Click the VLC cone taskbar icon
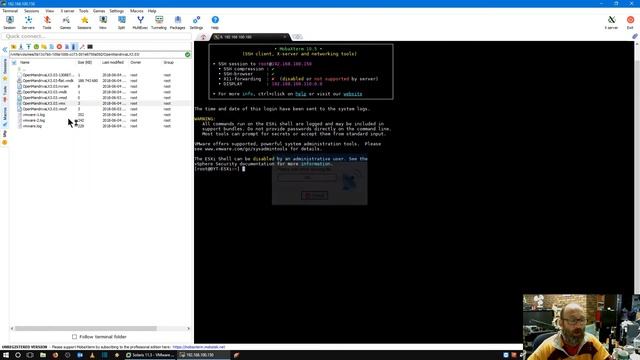 tap(92, 355)
